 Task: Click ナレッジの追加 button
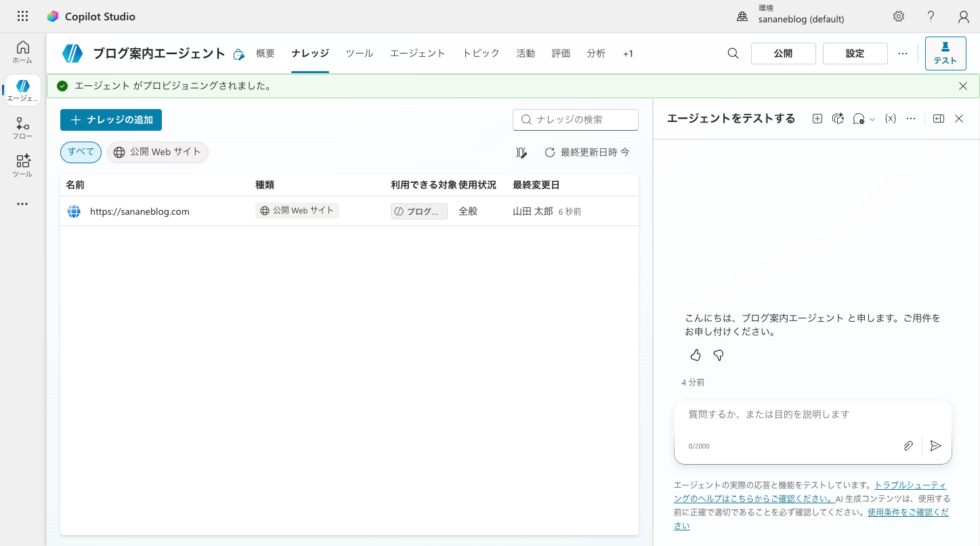click(x=111, y=120)
